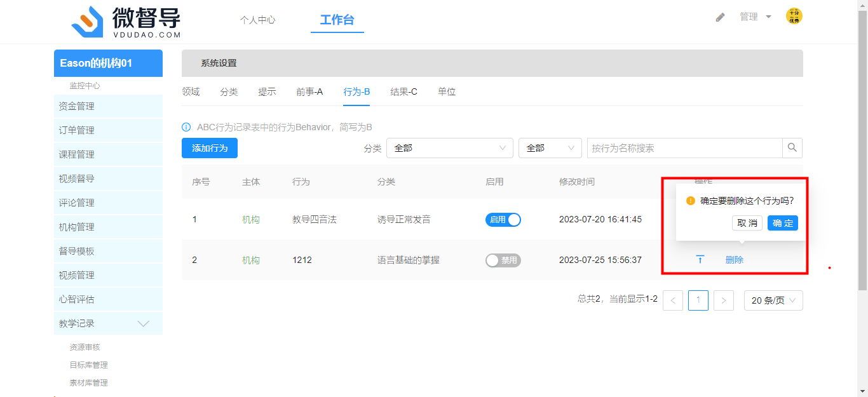Open the 20 条/页 page size dropdown
868x397 pixels.
point(773,300)
